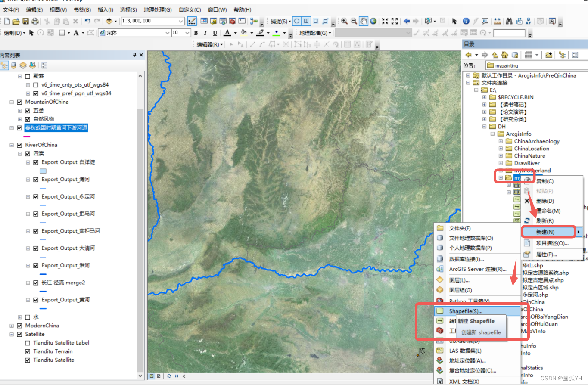Click the Catalog Go Home house icon
This screenshot has height=385, width=588.
pos(504,55)
